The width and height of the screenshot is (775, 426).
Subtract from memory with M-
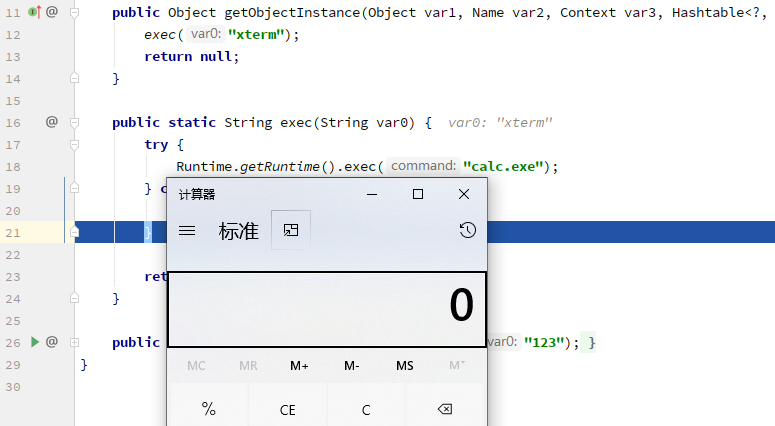click(351, 366)
